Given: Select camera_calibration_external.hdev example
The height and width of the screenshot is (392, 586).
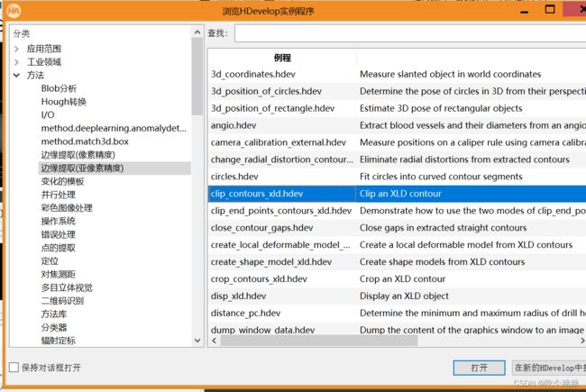Looking at the screenshot, I should (x=279, y=142).
